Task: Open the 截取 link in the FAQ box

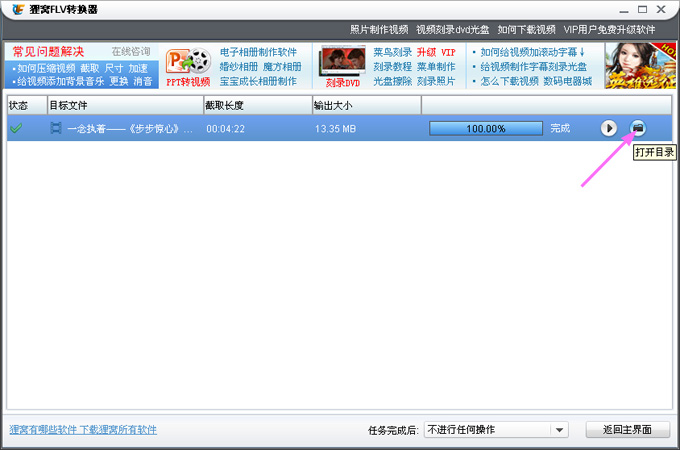Action: [x=90, y=68]
